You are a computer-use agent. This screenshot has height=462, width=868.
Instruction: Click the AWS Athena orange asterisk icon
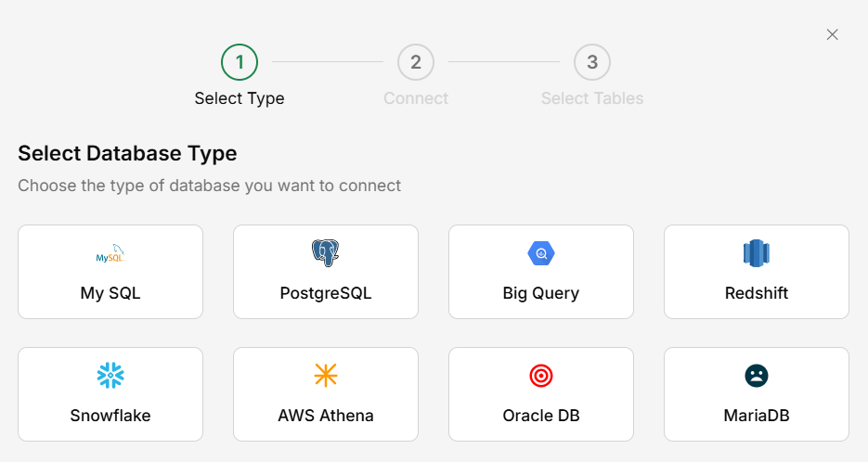click(x=326, y=375)
